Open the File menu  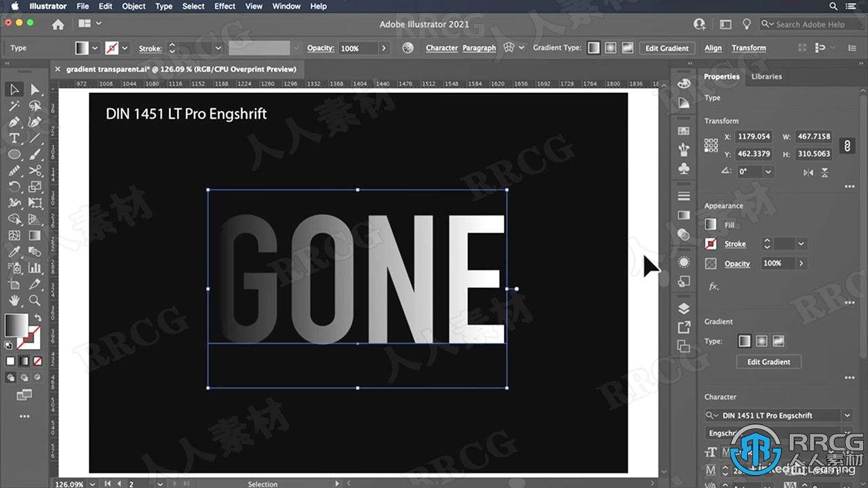tap(83, 6)
